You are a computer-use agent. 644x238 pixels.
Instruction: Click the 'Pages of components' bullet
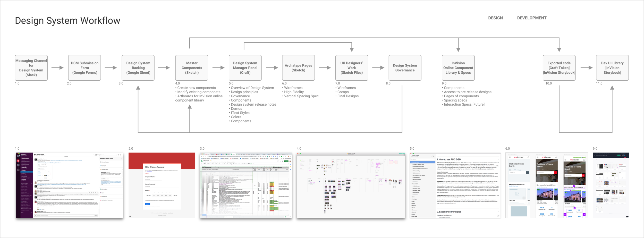pos(460,96)
